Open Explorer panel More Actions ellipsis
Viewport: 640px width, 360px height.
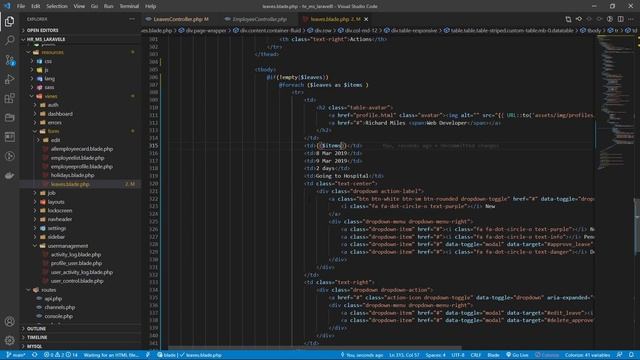131,19
